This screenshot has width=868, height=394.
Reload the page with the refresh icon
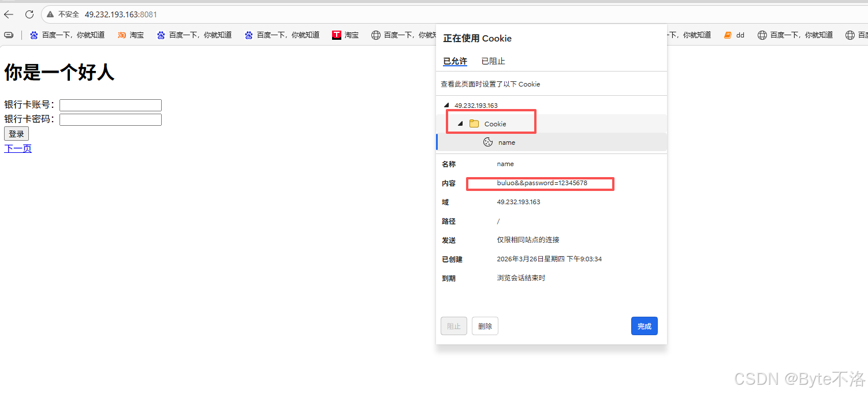[x=29, y=14]
